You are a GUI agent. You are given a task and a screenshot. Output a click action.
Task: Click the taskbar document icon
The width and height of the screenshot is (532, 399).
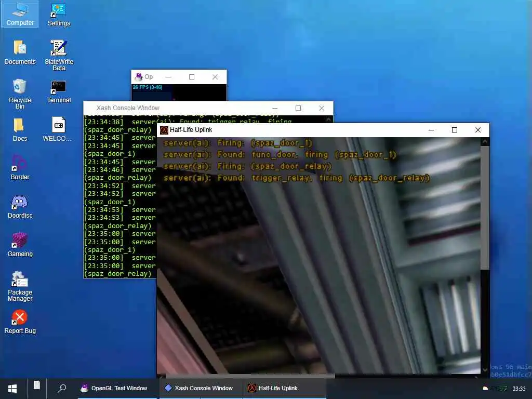tap(37, 385)
